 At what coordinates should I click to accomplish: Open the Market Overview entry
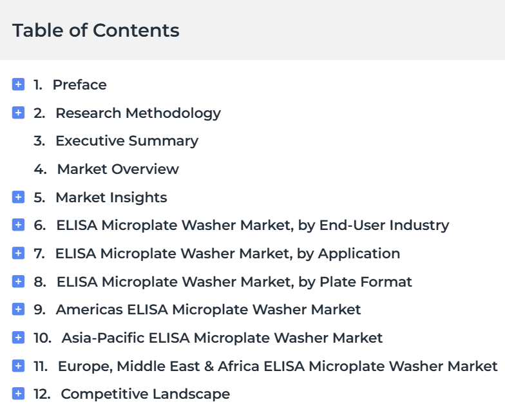point(118,169)
